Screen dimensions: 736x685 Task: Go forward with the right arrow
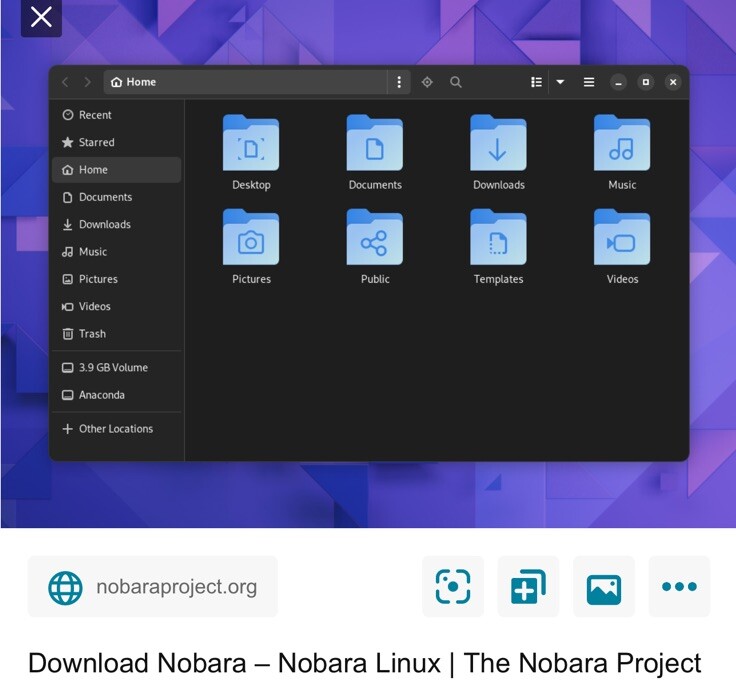click(87, 82)
